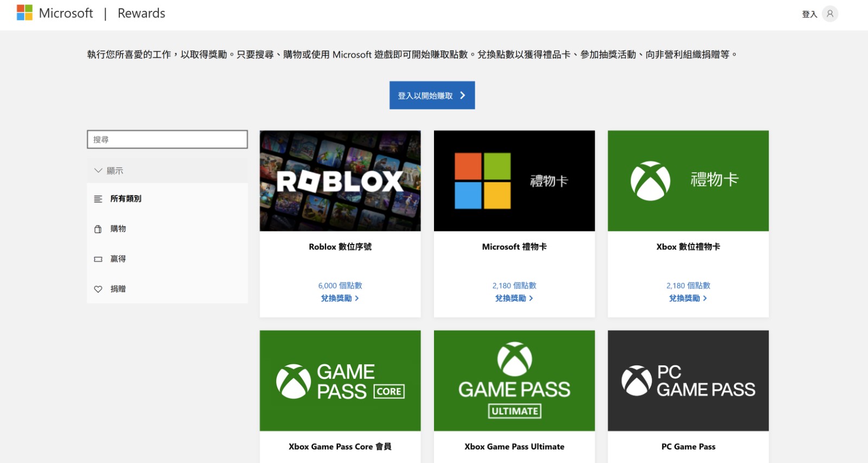
Task: Click the 登入以開始賺取 button
Action: click(x=432, y=95)
